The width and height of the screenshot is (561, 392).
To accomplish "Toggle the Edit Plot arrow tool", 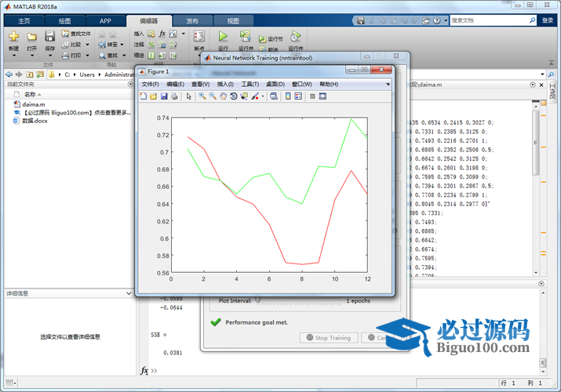I will click(x=189, y=96).
